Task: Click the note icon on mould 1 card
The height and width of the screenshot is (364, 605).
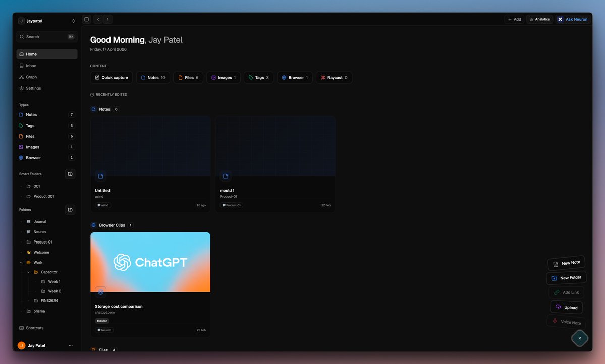Action: click(x=226, y=176)
